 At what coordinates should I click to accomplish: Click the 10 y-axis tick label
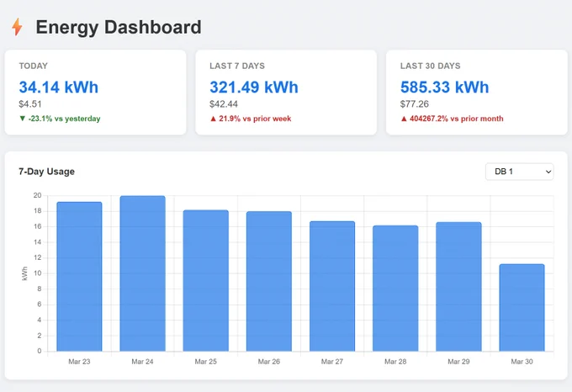(x=37, y=273)
